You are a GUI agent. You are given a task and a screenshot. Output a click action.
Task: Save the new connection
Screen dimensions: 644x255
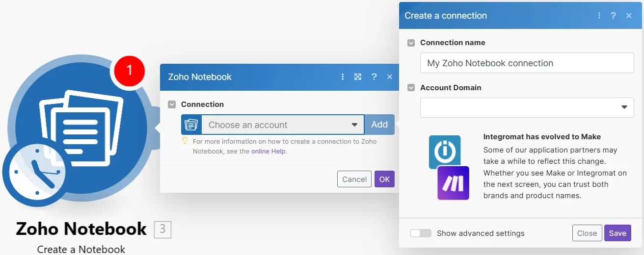[x=617, y=233]
